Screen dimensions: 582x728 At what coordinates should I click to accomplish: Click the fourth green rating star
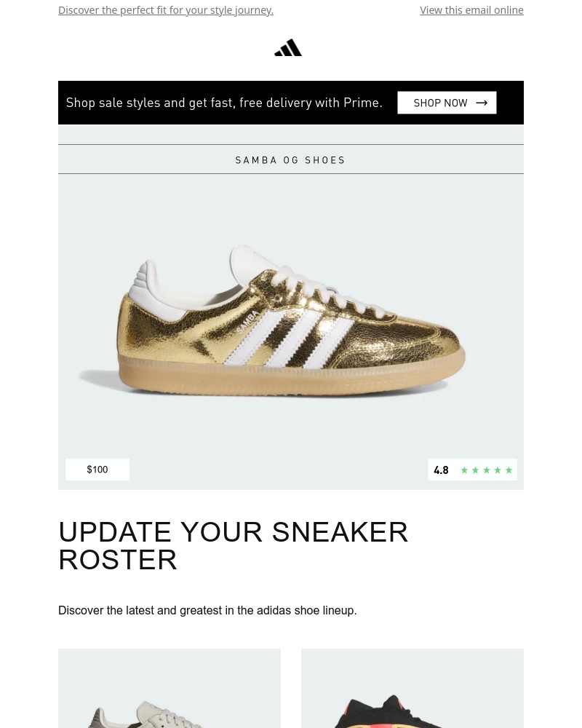498,470
